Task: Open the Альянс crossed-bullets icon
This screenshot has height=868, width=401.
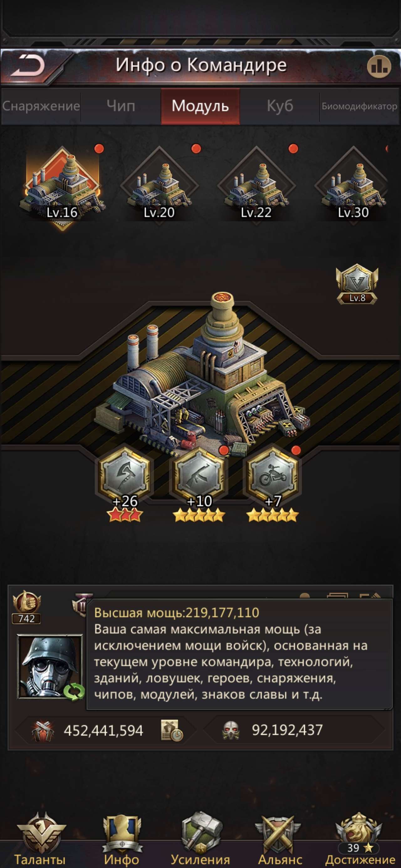Action: click(280, 840)
